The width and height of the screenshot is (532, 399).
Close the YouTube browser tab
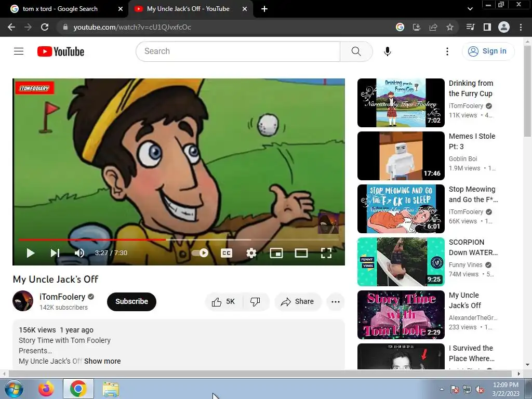tap(245, 9)
